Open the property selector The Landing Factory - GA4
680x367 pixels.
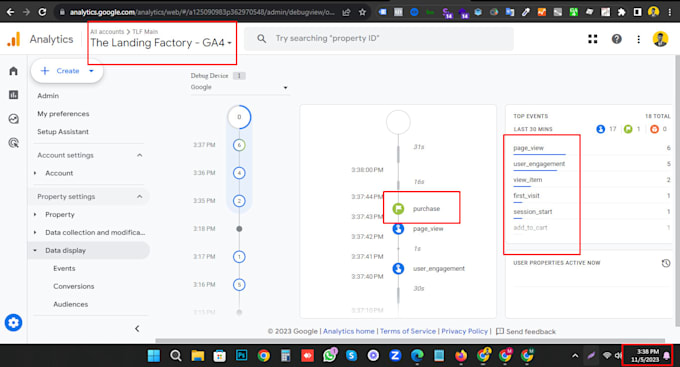coord(161,43)
